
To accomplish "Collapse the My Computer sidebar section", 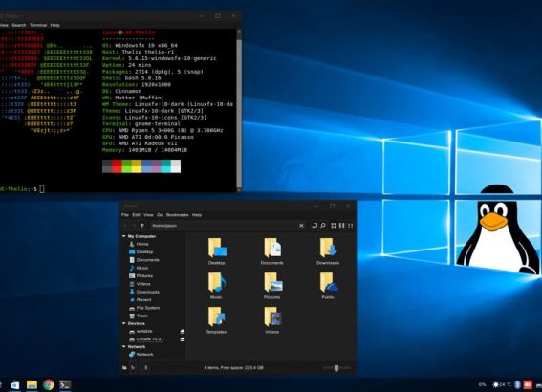I will pos(124,236).
